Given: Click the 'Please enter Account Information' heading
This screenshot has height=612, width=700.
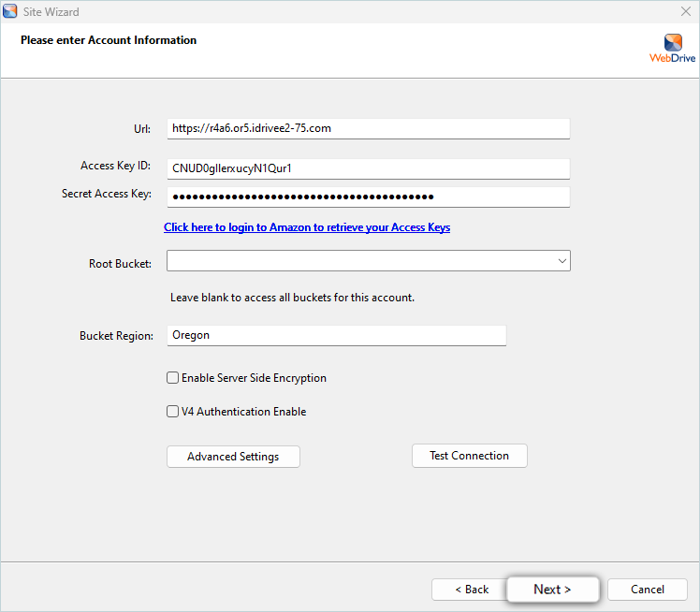Looking at the screenshot, I should [109, 40].
